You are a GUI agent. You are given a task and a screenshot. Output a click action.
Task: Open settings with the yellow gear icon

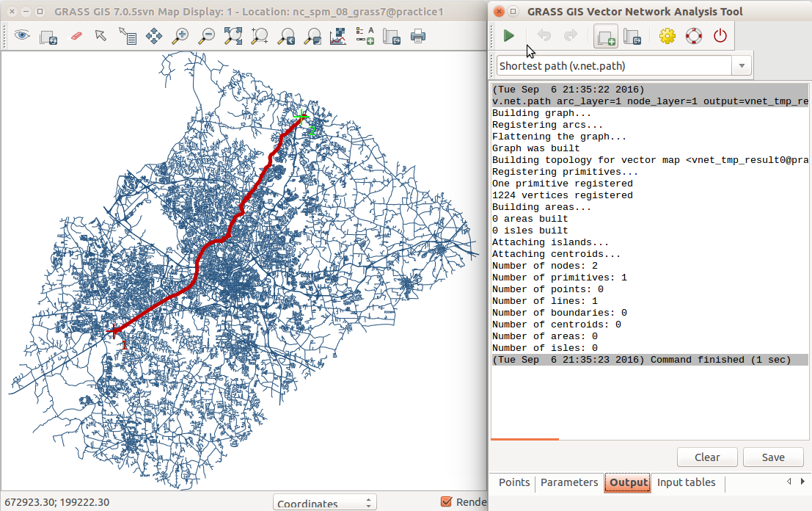click(x=667, y=35)
